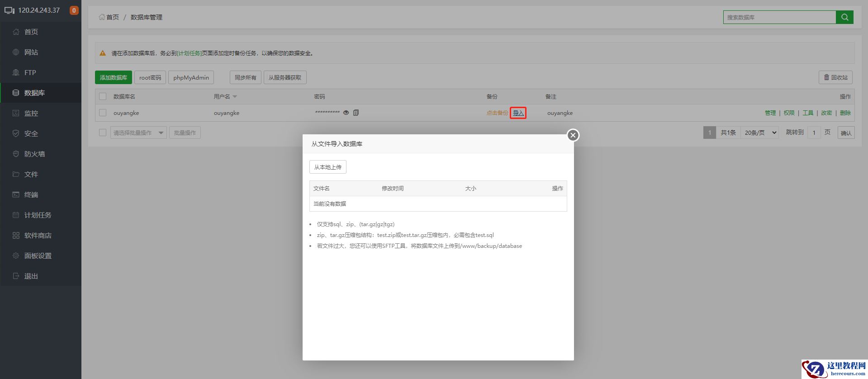Open the 回收站 recycle bin button
The height and width of the screenshot is (379, 868).
coord(835,77)
